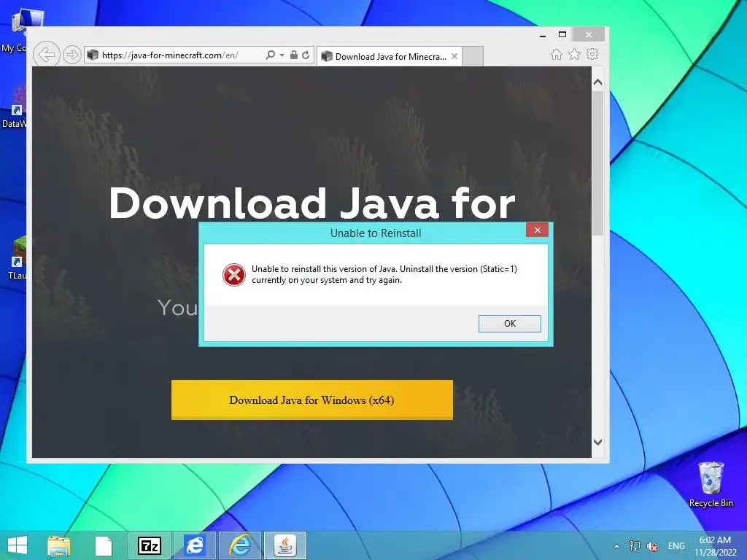Switch to Java installer taskbar icon
Image resolution: width=747 pixels, height=560 pixels.
[285, 545]
